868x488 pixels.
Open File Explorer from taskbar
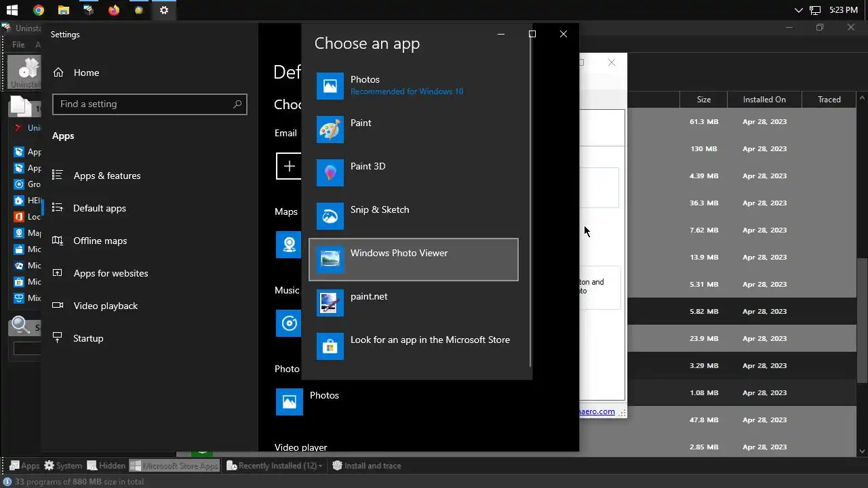[x=64, y=10]
